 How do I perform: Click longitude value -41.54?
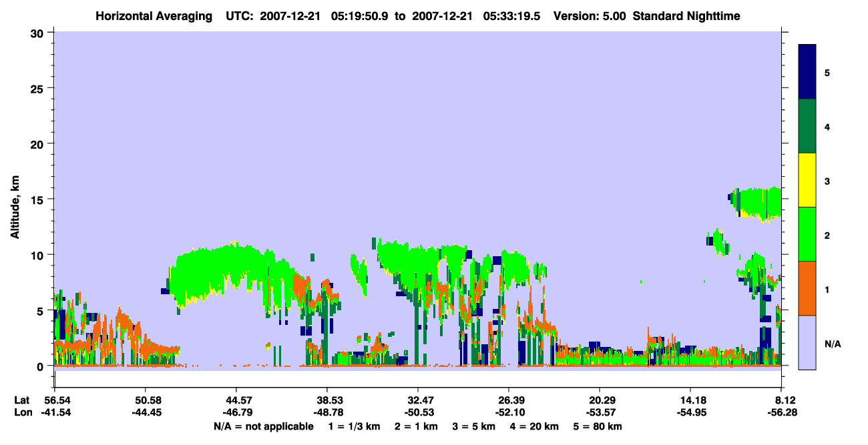[55, 412]
